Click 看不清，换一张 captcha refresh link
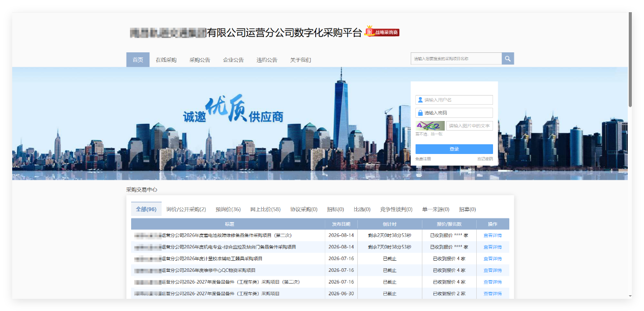The height and width of the screenshot is (311, 644). point(429,134)
